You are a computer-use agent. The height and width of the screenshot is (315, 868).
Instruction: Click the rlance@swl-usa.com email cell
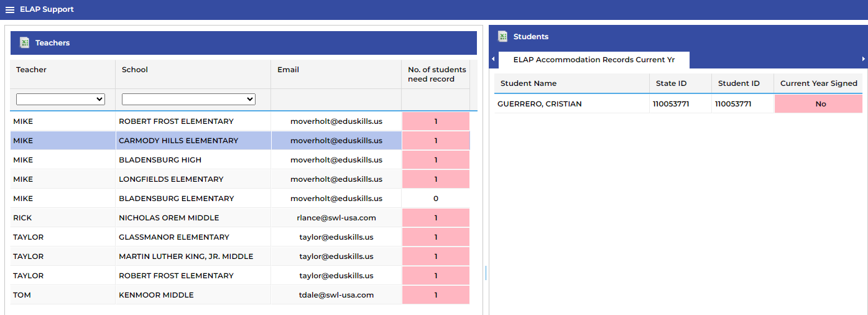[x=336, y=218]
